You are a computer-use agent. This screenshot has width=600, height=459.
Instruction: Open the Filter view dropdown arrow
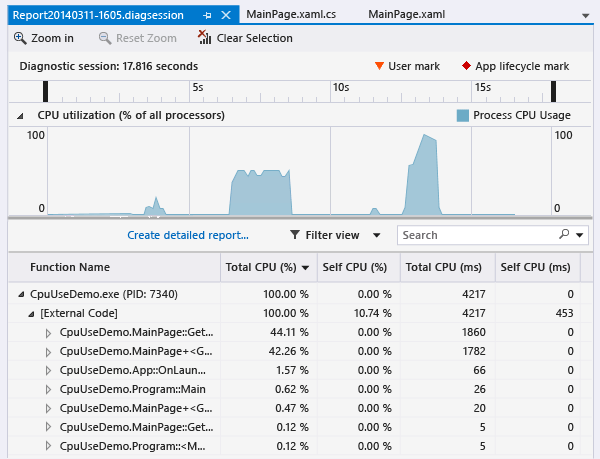377,235
